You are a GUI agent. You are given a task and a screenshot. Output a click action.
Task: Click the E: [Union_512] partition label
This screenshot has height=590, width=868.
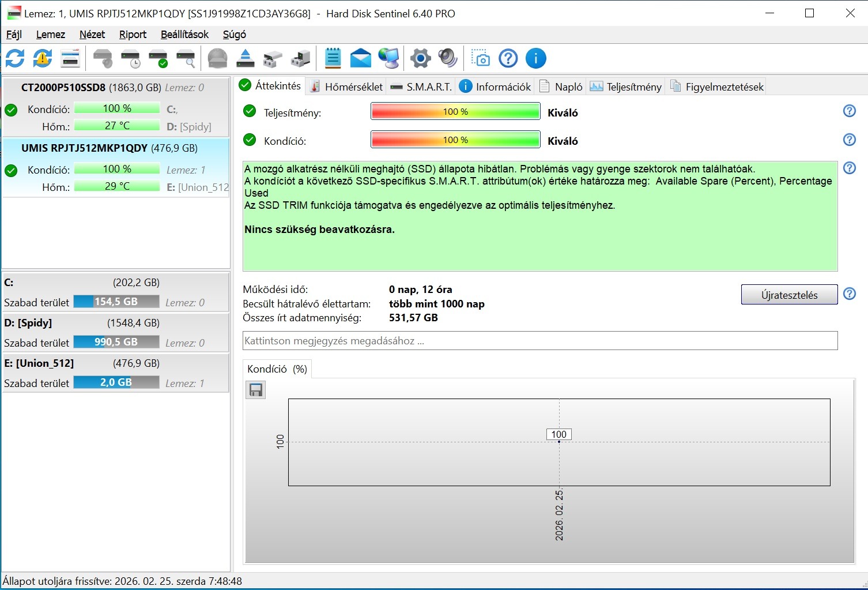point(39,363)
